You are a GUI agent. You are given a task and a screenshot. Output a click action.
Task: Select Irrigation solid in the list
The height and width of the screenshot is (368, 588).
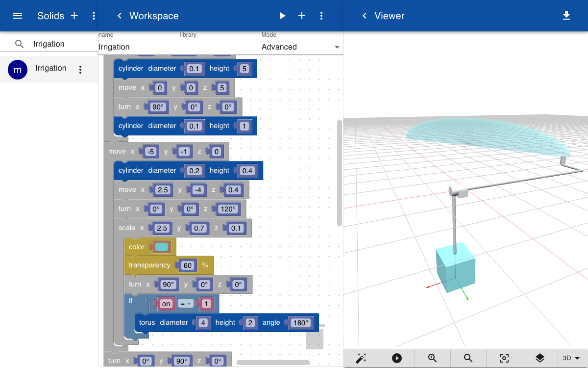49,70
